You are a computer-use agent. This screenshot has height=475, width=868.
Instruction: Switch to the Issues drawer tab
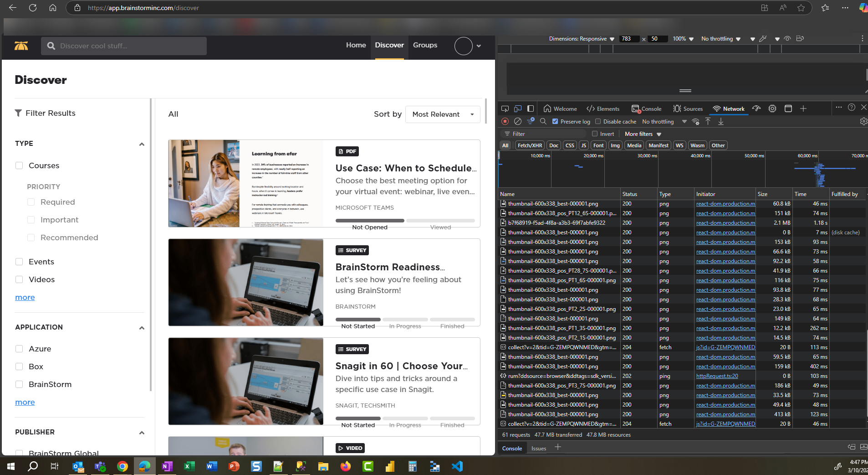(x=539, y=448)
